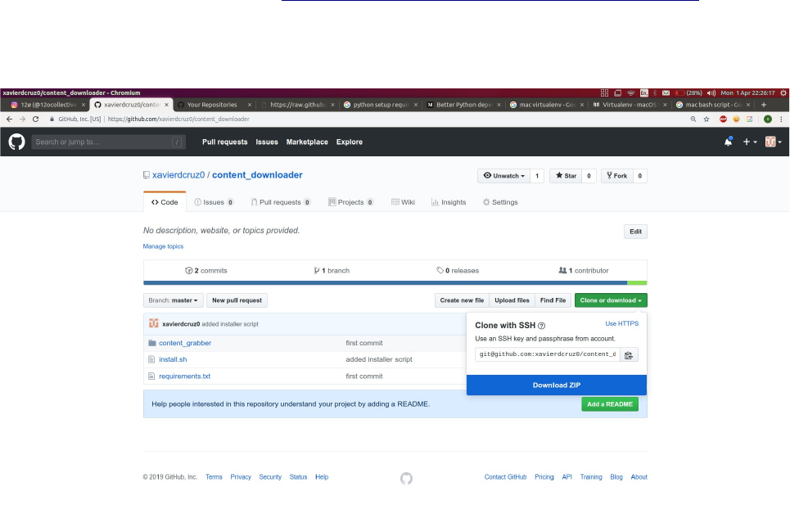Open the Chromium three-dot menu

tap(782, 119)
